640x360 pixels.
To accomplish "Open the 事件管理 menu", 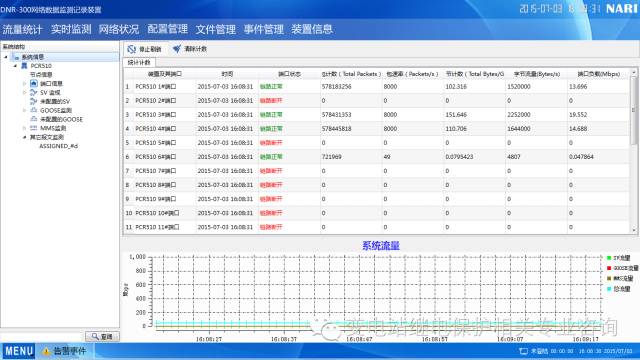I will click(264, 29).
